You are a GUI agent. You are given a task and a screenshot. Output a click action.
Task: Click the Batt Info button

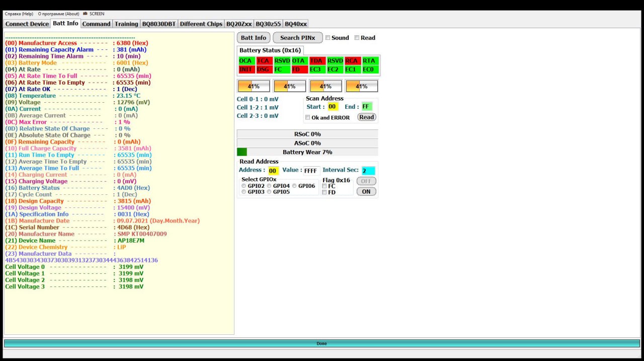[254, 38]
